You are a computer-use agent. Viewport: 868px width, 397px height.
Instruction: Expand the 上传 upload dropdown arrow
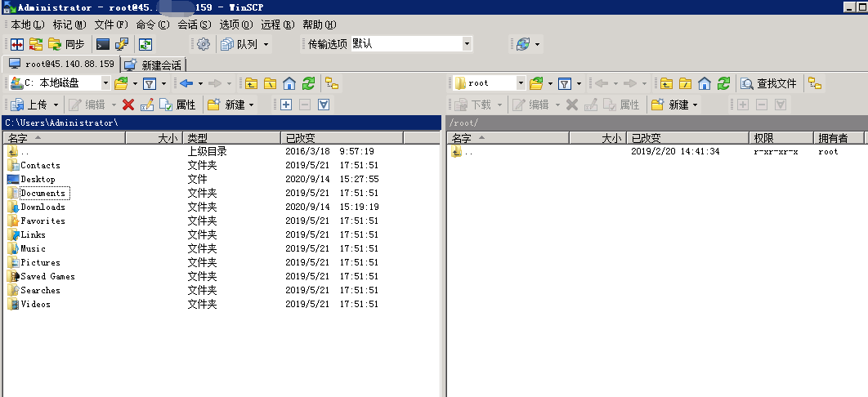(x=57, y=105)
